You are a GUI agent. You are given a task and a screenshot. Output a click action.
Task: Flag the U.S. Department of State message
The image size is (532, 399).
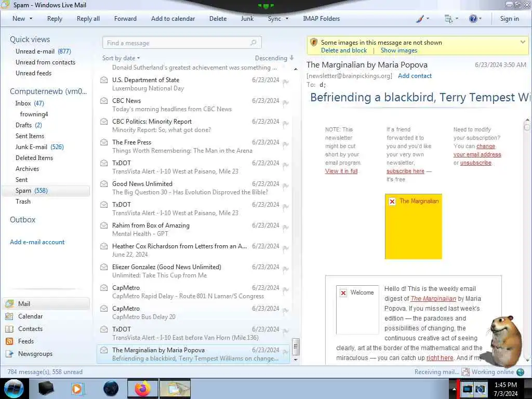tap(285, 82)
